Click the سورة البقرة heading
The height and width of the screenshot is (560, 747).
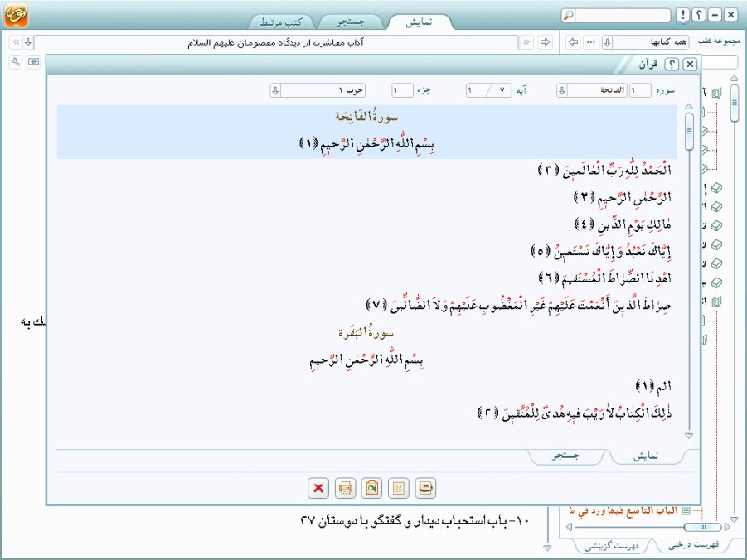[366, 332]
